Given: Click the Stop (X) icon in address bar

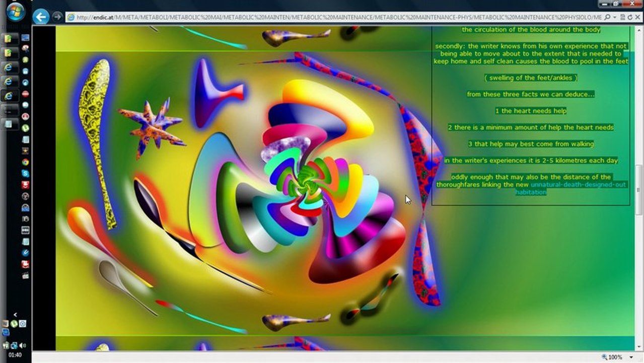Looking at the screenshot, I should pos(637,17).
